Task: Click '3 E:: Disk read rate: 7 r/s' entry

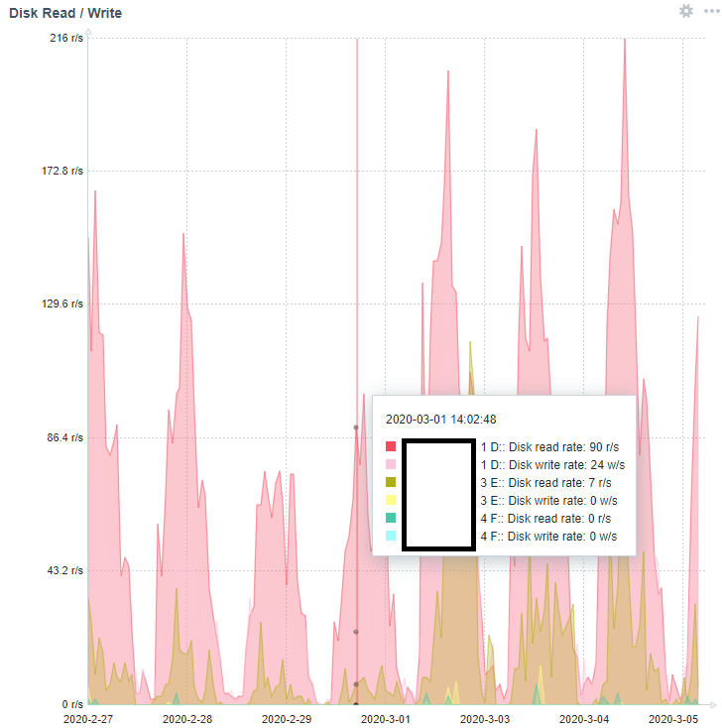Action: tap(546, 483)
